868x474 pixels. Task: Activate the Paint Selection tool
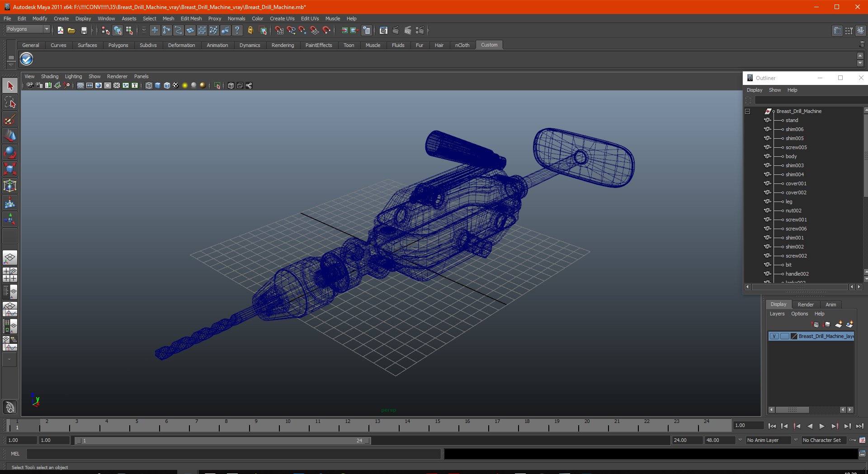[x=10, y=119]
